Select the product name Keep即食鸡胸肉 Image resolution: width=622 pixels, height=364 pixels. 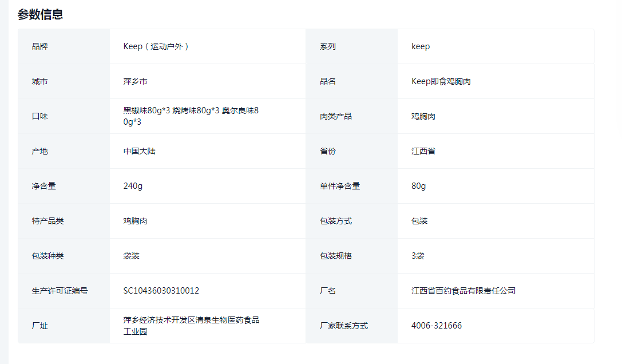[441, 81]
